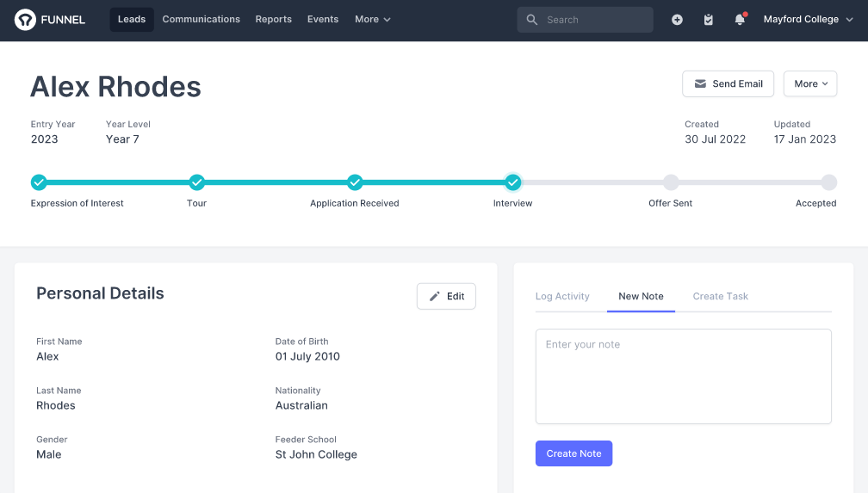
Task: Click Edit in Personal Details
Action: click(x=446, y=297)
